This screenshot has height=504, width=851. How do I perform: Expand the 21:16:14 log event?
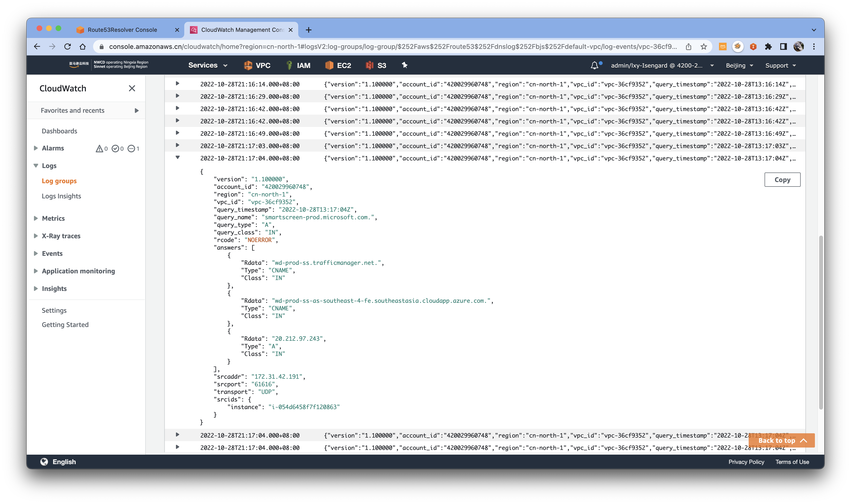pyautogui.click(x=177, y=84)
